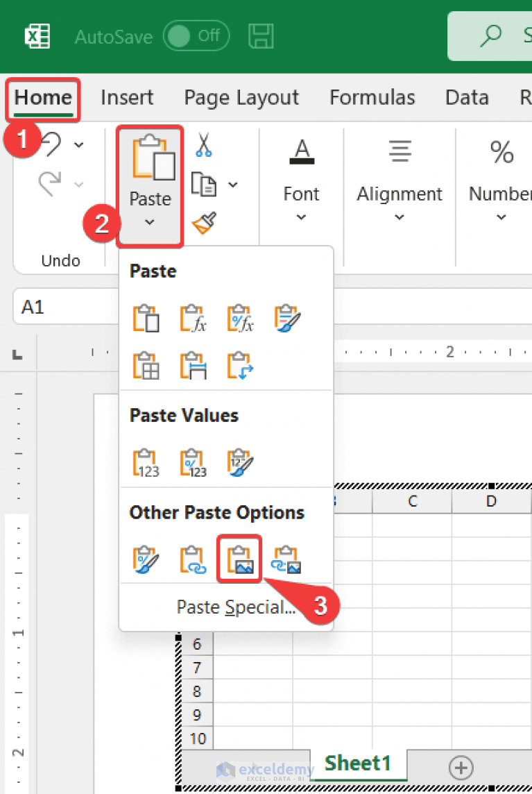Toggle AutoSave on
The width and height of the screenshot is (532, 794).
pos(196,37)
